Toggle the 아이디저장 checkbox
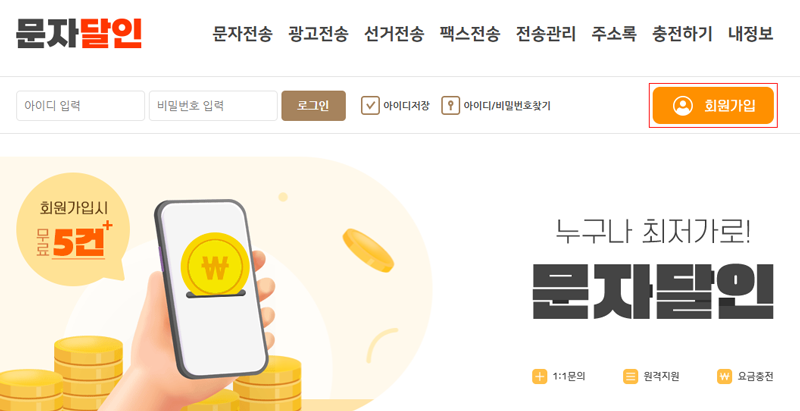Image resolution: width=800 pixels, height=411 pixels. pyautogui.click(x=370, y=106)
